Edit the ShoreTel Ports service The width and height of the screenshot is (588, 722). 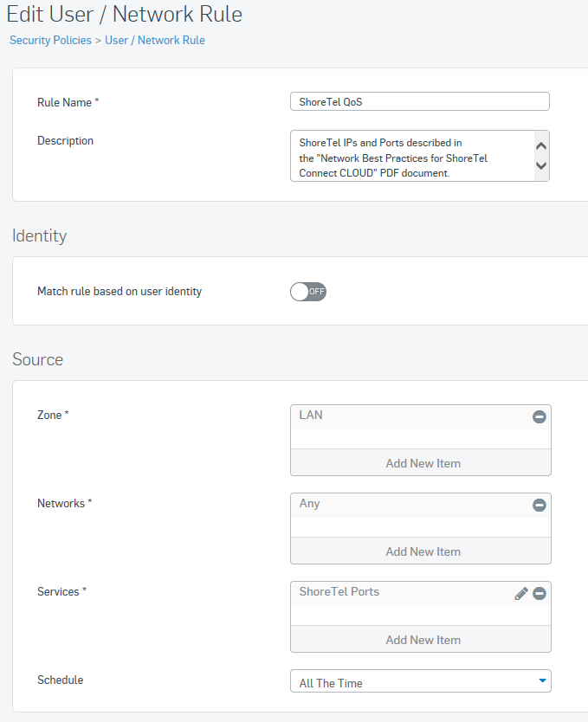521,594
